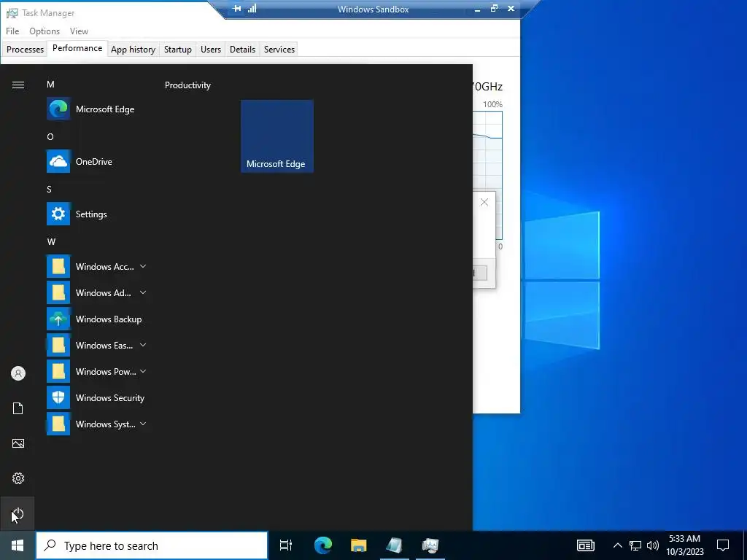Show hidden system tray icons
Image resolution: width=747 pixels, height=560 pixels.
(617, 545)
